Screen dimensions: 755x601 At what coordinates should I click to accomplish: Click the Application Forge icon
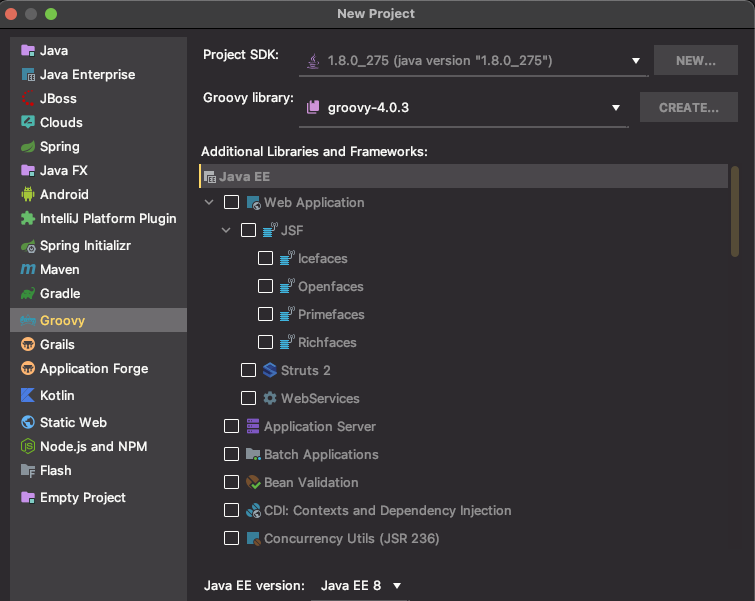pos(28,369)
